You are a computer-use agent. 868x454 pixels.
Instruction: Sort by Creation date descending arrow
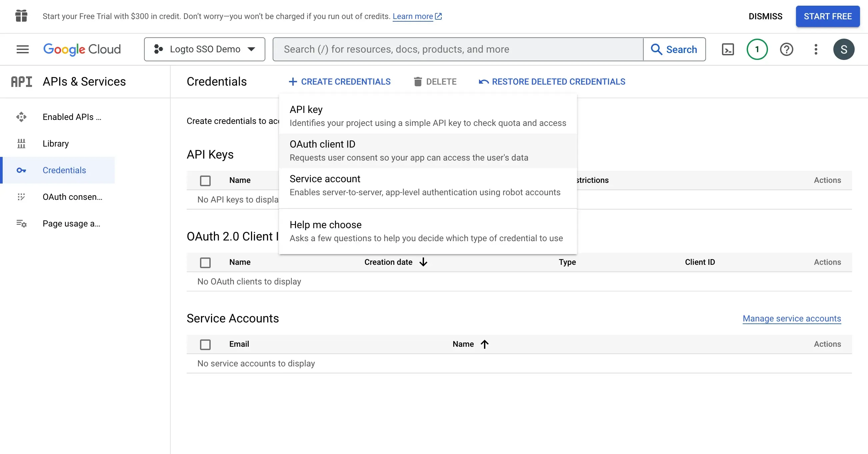[x=423, y=262]
